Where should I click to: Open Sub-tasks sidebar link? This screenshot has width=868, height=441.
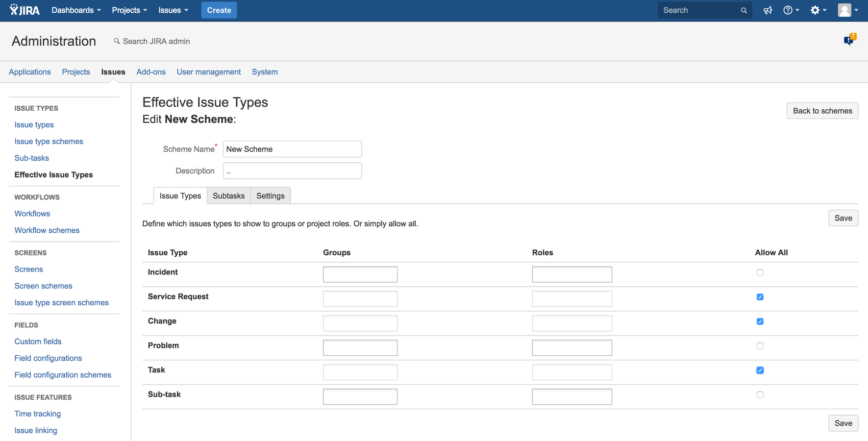point(32,158)
